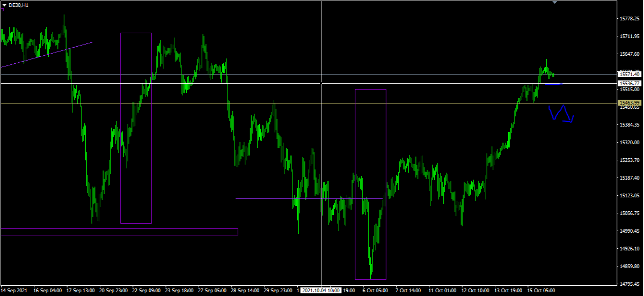The image size is (644, 296).
Task: Click time axis label 14 Sep 2021
Action: [15, 290]
